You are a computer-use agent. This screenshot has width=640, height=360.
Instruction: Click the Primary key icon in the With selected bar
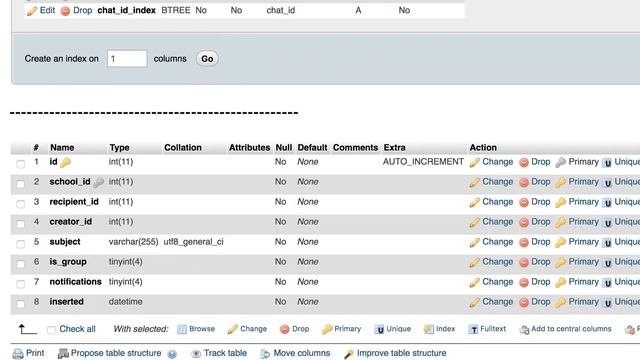[327, 329]
